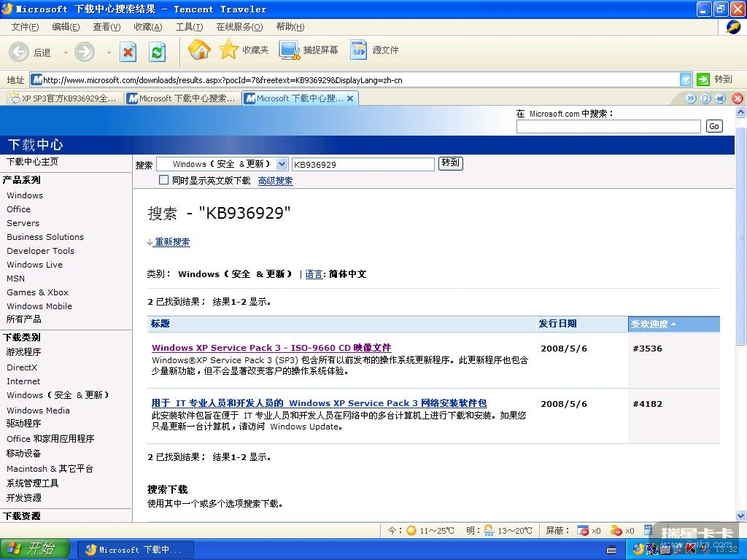Open Windows XP Service Pack 3 ISO-9660 CD link
The image size is (747, 560).
coord(271,348)
